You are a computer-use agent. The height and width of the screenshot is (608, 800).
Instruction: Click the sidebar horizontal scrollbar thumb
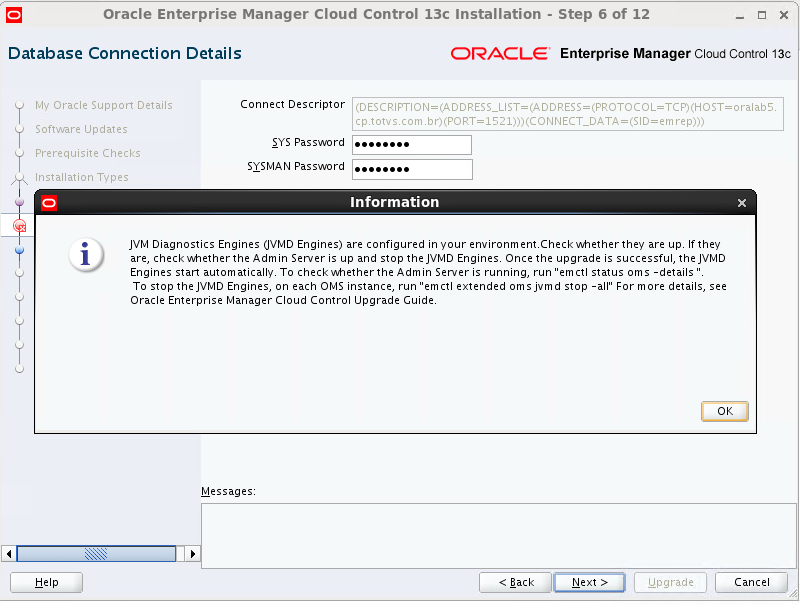coord(96,553)
